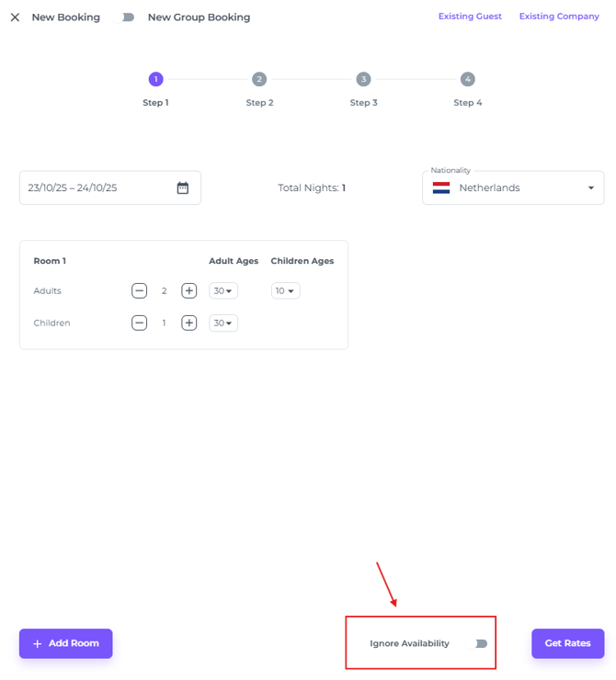Click the Get Rates button
The width and height of the screenshot is (616, 680).
pyautogui.click(x=567, y=643)
